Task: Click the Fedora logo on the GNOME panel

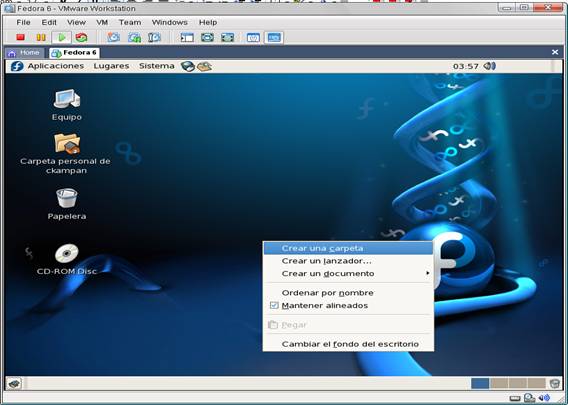Action: point(17,66)
